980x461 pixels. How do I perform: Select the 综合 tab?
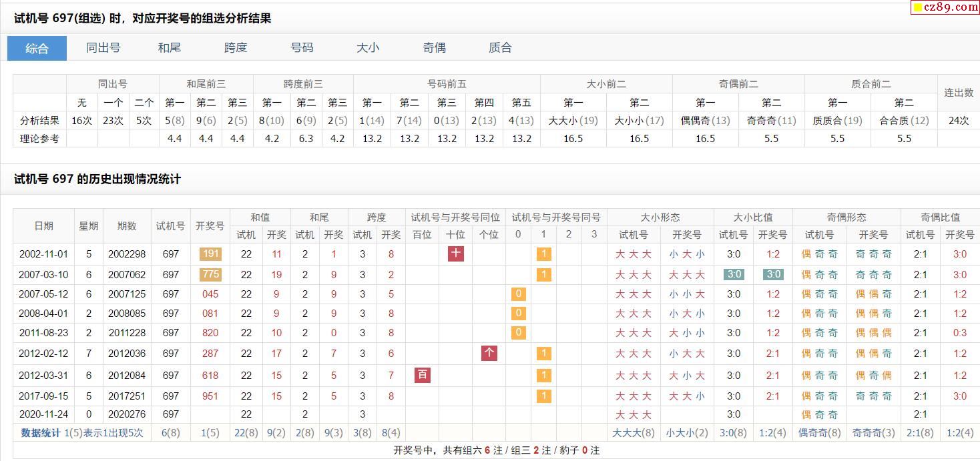(37, 48)
